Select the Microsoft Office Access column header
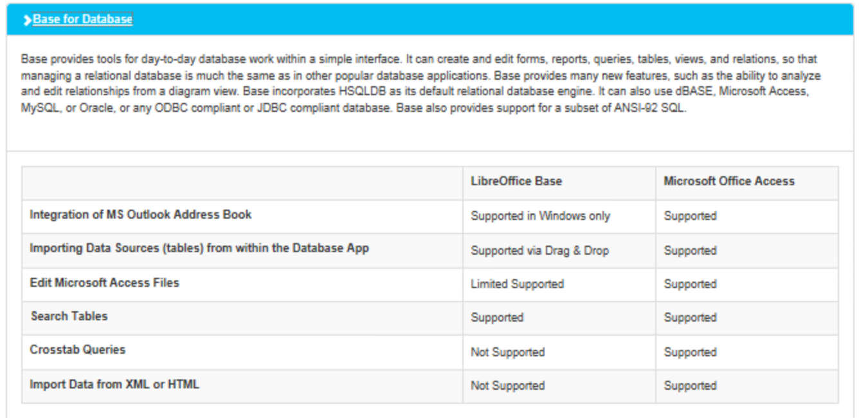 pyautogui.click(x=729, y=181)
